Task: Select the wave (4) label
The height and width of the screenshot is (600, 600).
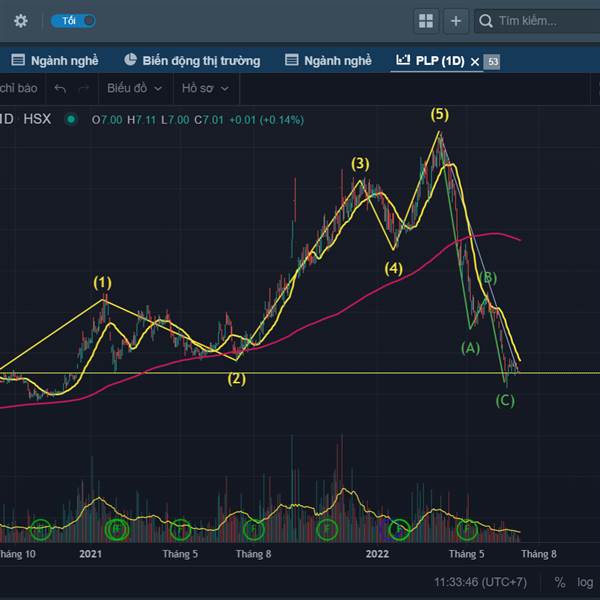Action: 394,269
